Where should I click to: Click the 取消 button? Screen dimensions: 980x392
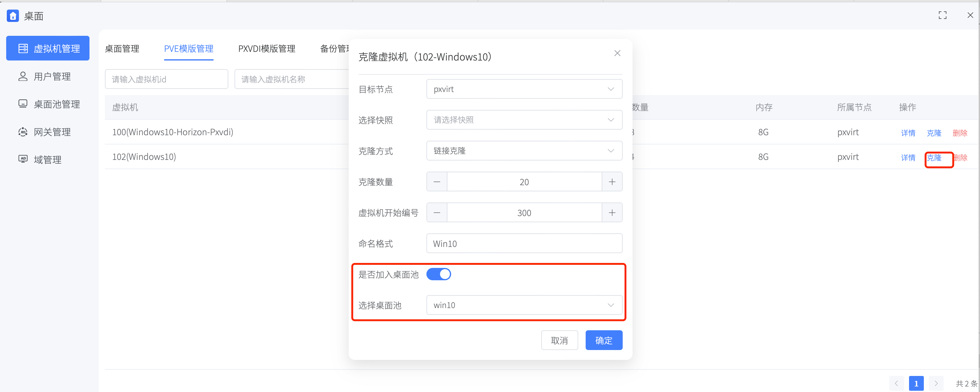(559, 340)
